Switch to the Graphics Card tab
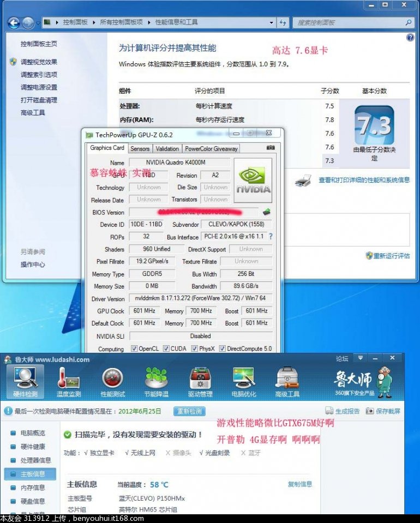 pos(107,148)
